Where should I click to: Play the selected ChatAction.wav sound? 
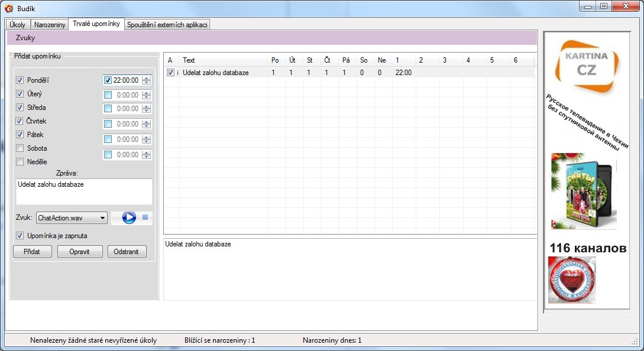(128, 217)
